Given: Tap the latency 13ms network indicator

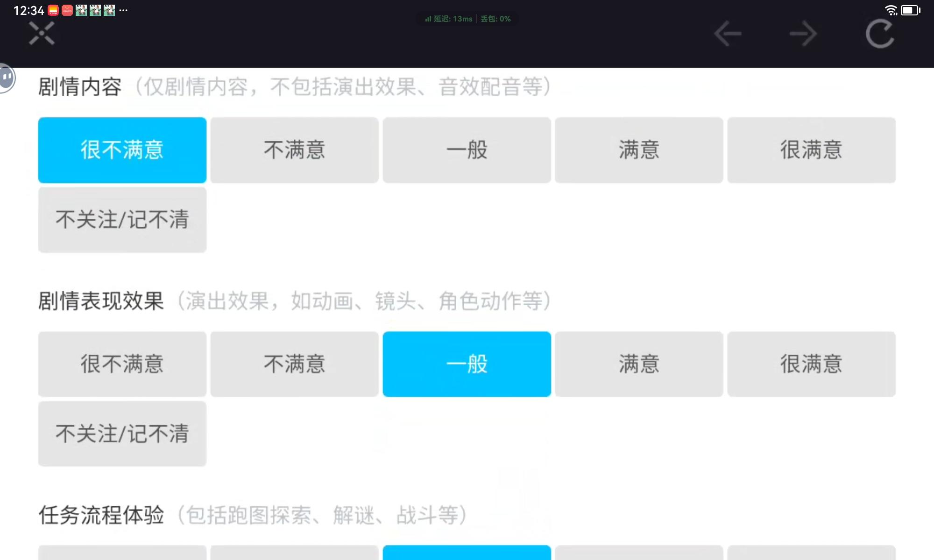Looking at the screenshot, I should pyautogui.click(x=449, y=19).
